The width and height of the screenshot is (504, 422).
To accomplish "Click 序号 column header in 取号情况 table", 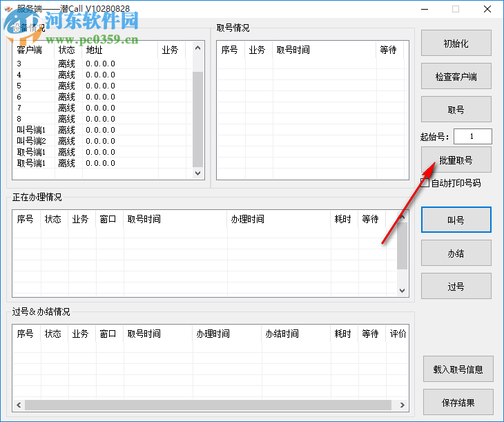I will (231, 50).
